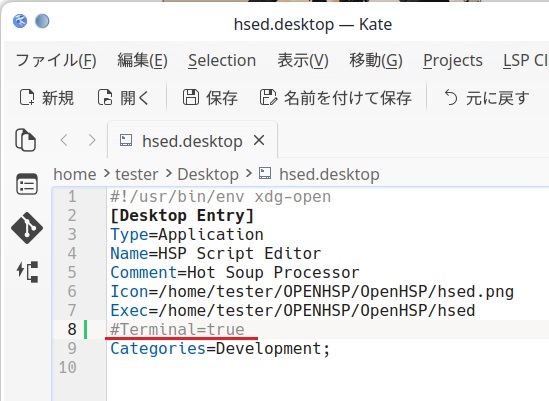Place cursor in '[Desktop Entry]' line

(182, 215)
